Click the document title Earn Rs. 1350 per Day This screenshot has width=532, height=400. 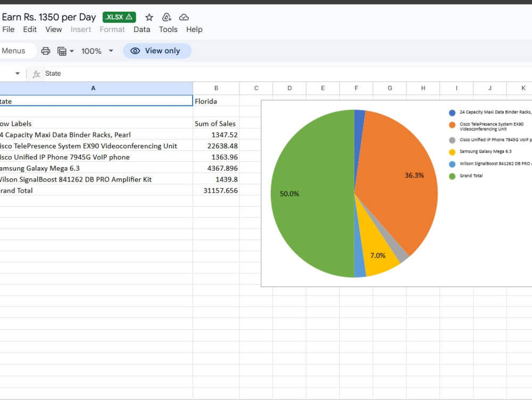49,17
